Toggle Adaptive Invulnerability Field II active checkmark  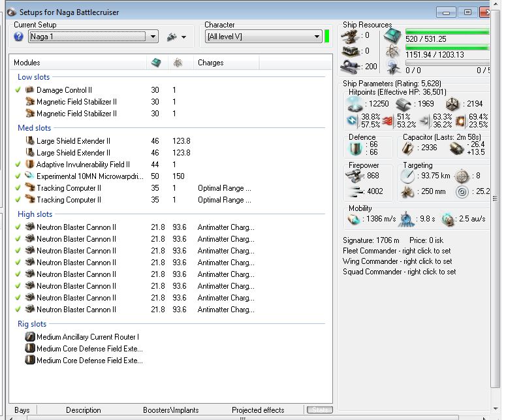(18, 165)
